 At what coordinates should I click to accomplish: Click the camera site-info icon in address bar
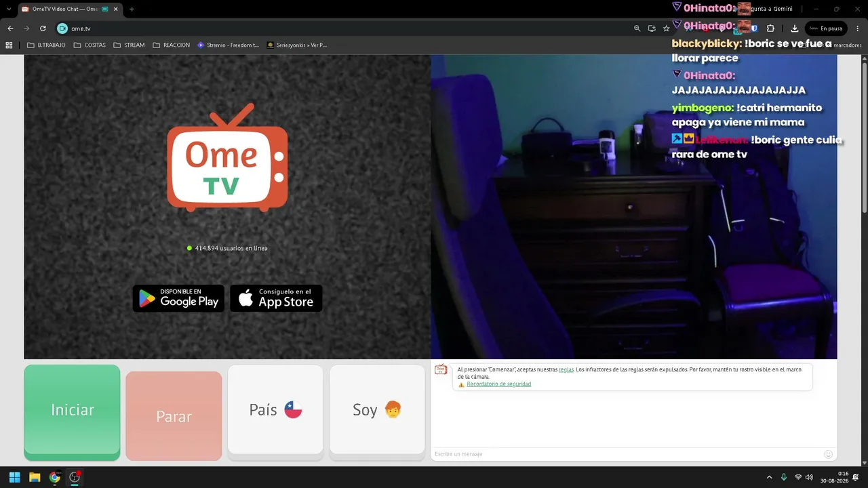(x=62, y=28)
